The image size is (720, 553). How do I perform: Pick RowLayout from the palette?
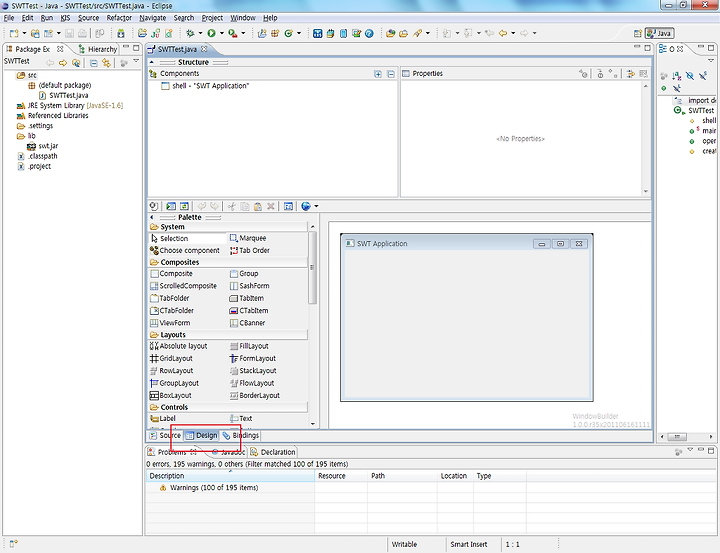pos(171,371)
